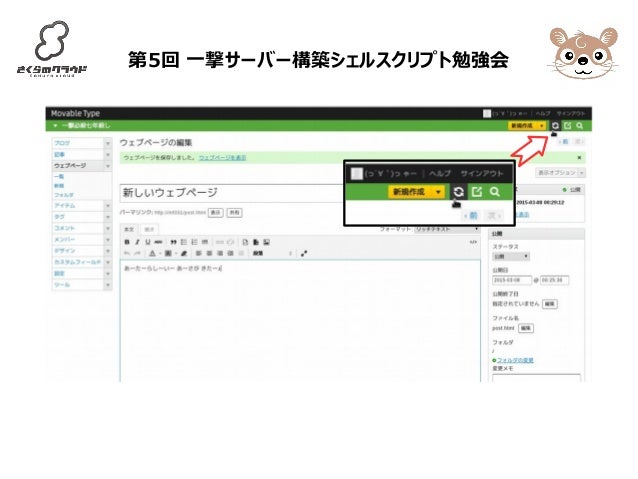Click the insert link icon in editor toolbar

coord(220,242)
